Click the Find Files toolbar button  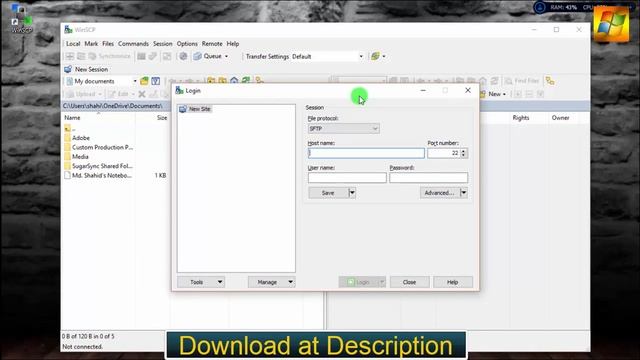(x=522, y=81)
